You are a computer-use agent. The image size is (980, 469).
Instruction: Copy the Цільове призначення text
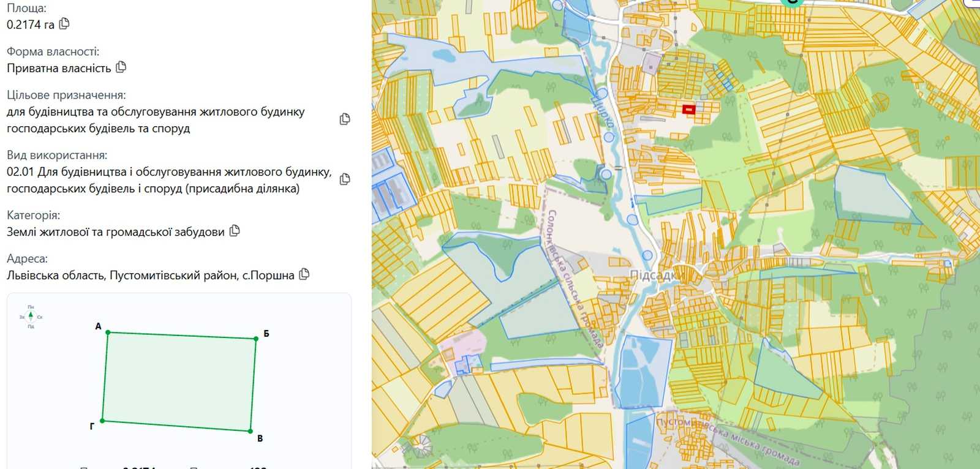[345, 119]
